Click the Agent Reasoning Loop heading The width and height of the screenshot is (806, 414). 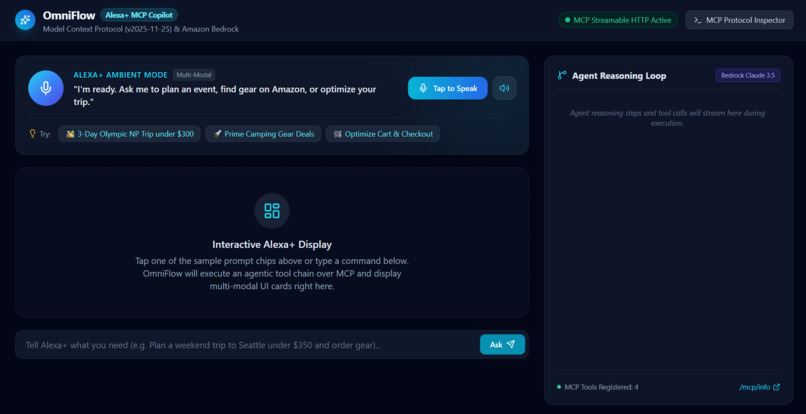click(x=619, y=76)
